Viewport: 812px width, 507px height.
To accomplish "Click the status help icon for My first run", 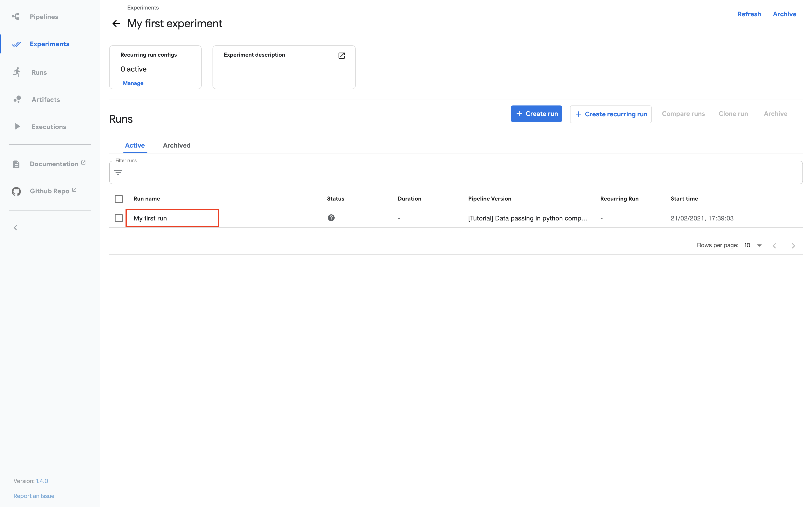I will pos(331,218).
